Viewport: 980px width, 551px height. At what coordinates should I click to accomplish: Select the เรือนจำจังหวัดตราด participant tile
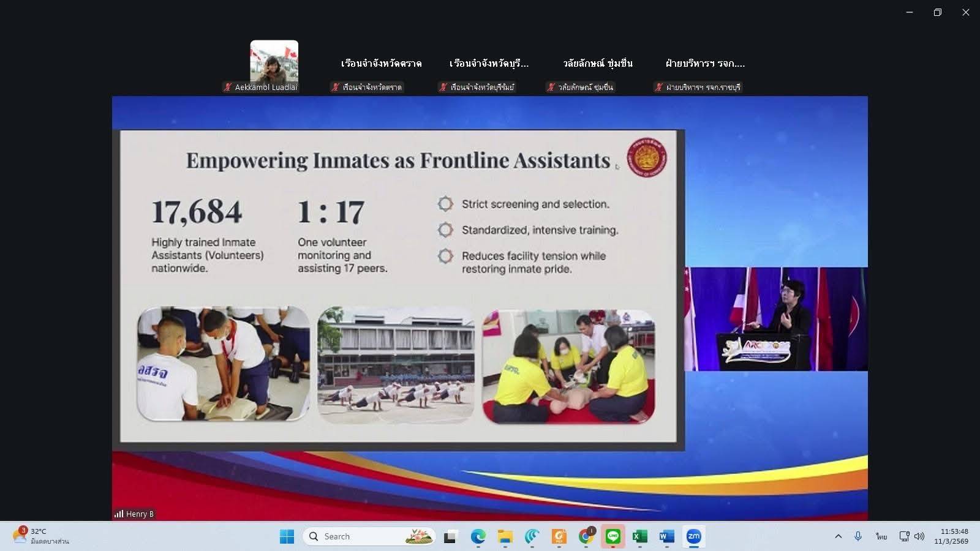point(381,64)
